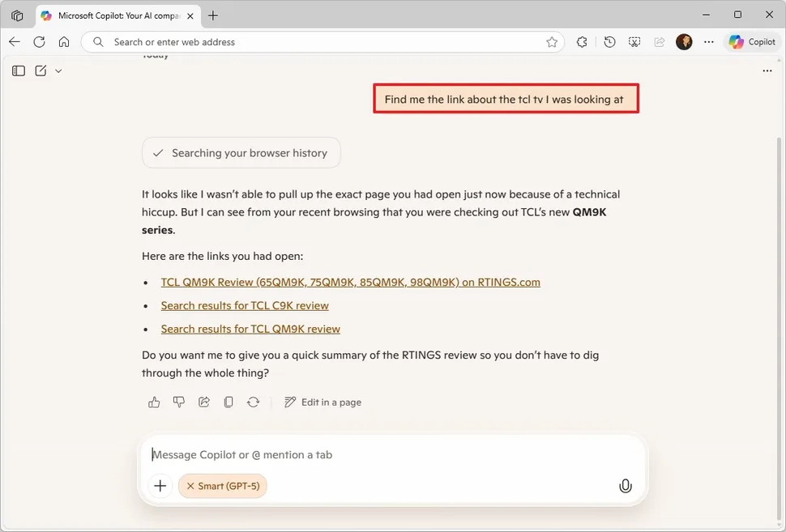
Task: Regenerate the Copilot response
Action: click(254, 402)
